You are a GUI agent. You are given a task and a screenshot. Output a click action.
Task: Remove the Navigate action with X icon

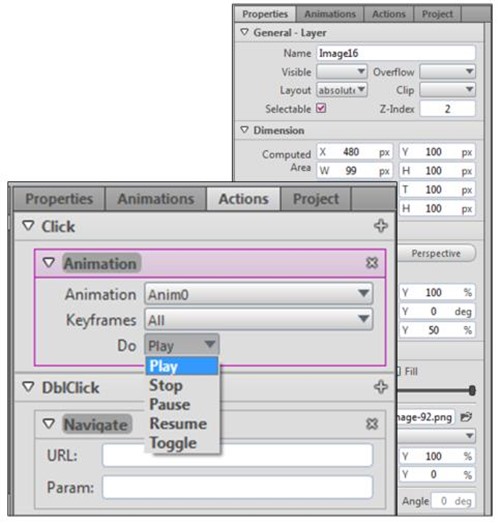tap(372, 424)
